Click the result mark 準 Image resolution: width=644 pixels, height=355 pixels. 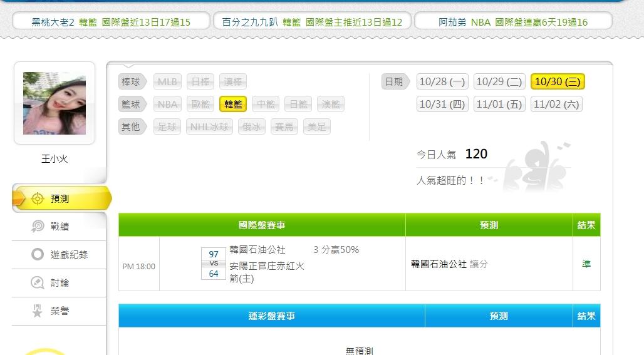586,264
